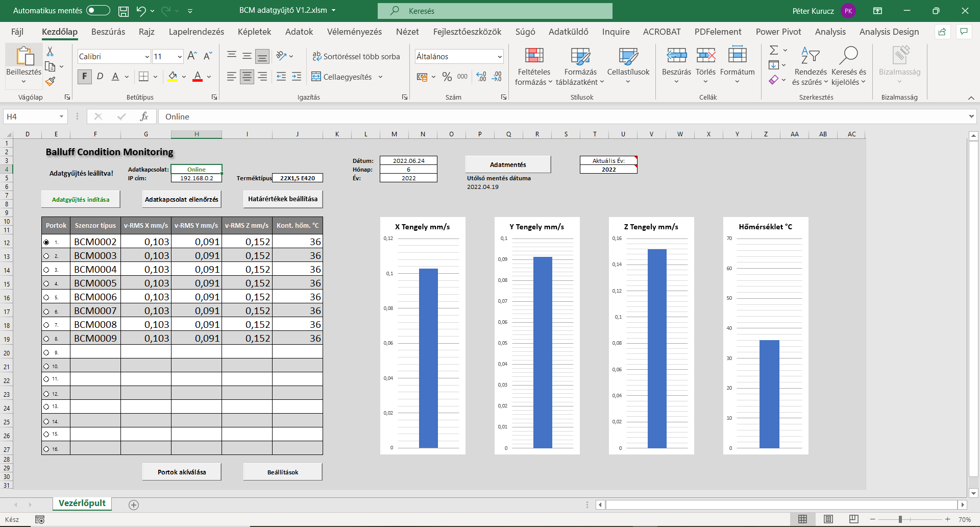The height and width of the screenshot is (527, 980).
Task: Click the Adatgyűjtés indítása button
Action: 81,199
